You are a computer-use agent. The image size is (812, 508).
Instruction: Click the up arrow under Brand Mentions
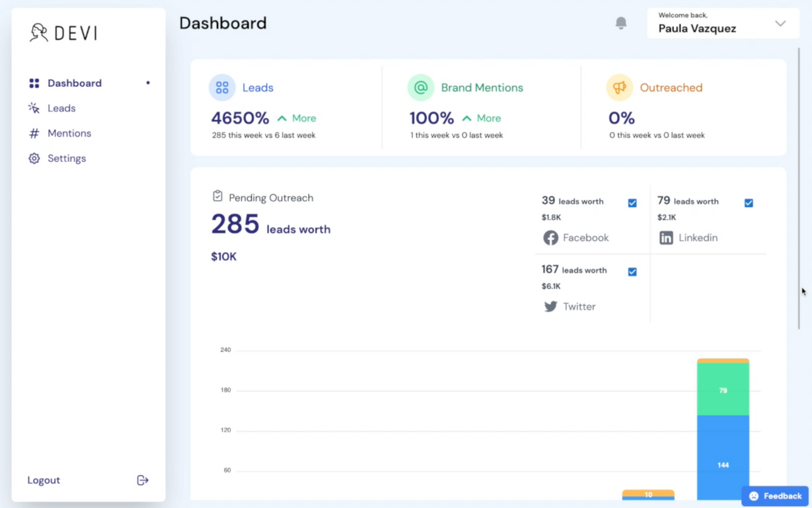click(467, 118)
